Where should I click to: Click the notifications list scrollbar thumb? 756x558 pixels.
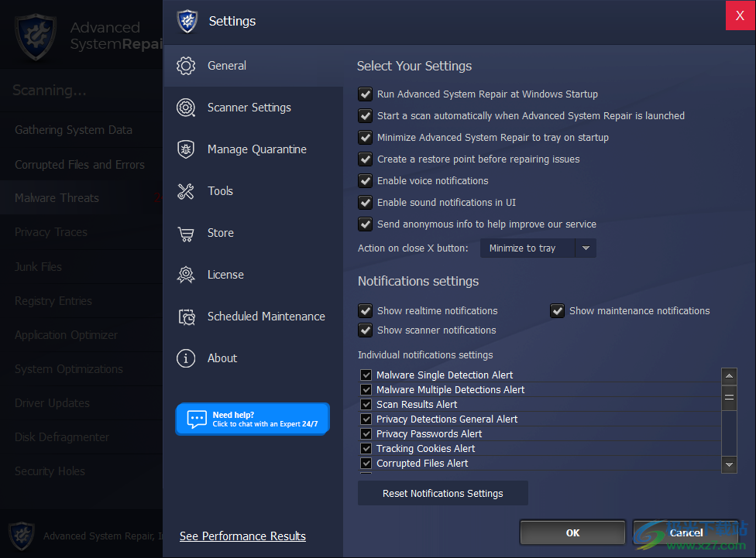[729, 398]
